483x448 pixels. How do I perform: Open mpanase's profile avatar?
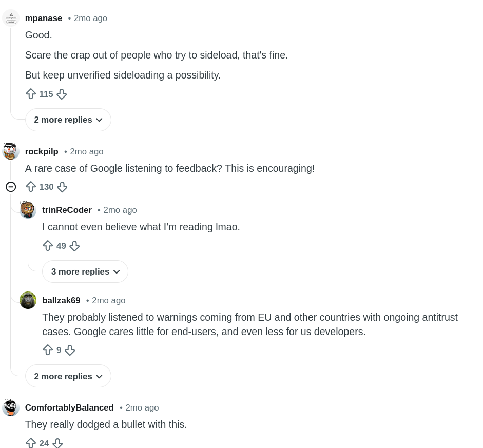(x=11, y=17)
